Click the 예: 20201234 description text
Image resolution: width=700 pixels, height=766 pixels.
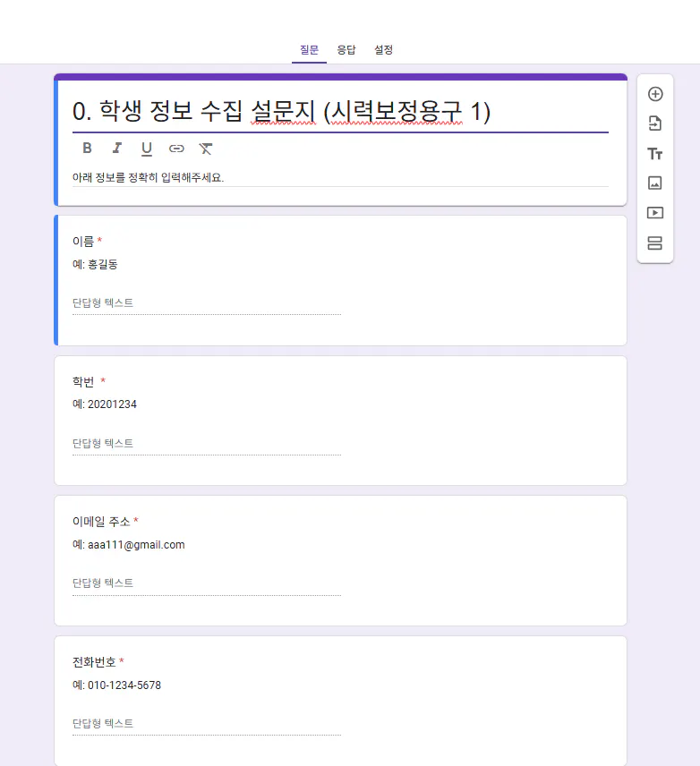105,404
